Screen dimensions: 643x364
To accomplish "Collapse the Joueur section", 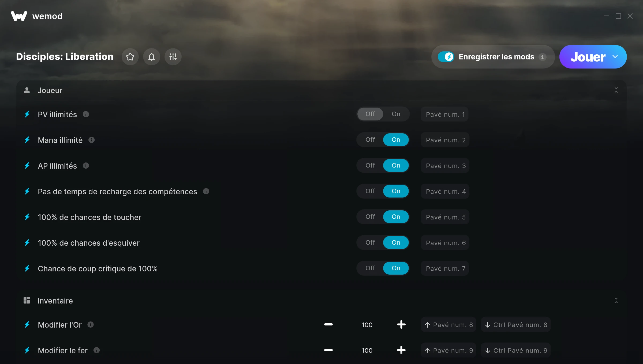I will 616,90.
